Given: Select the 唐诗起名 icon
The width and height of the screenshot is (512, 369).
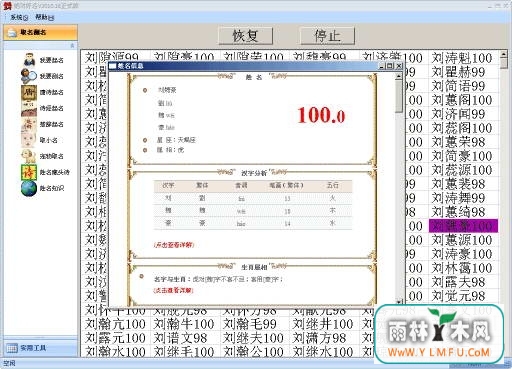Looking at the screenshot, I should point(29,92).
